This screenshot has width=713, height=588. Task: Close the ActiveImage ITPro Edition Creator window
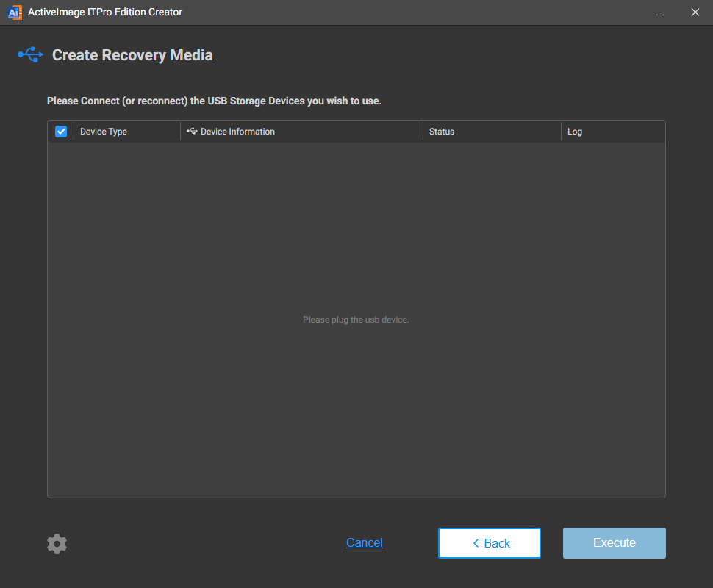695,12
